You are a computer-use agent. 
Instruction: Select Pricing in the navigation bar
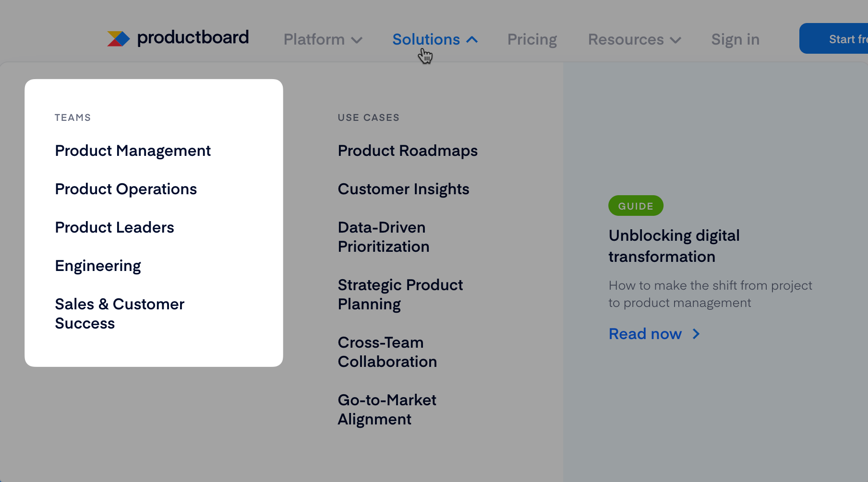click(x=532, y=39)
